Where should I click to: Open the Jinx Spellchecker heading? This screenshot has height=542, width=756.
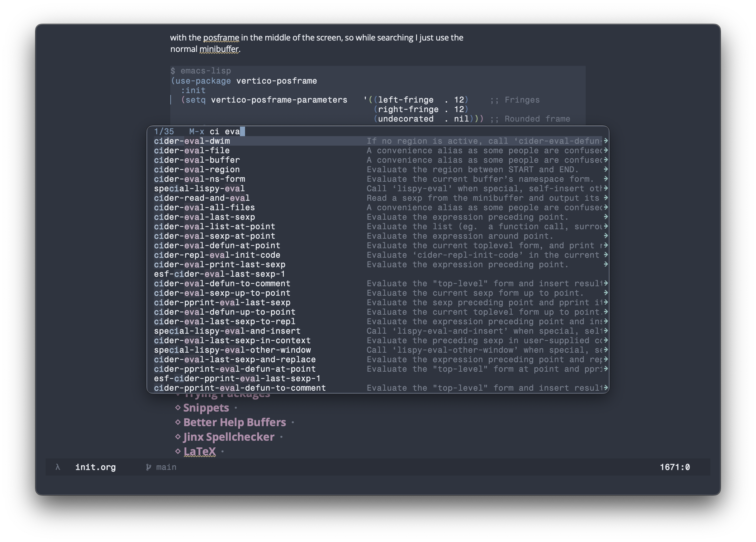(x=229, y=437)
